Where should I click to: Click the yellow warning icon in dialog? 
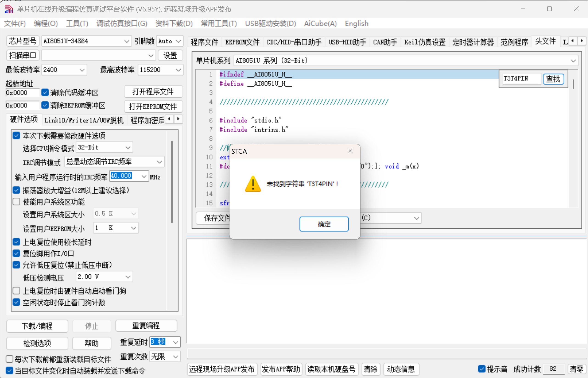click(253, 184)
